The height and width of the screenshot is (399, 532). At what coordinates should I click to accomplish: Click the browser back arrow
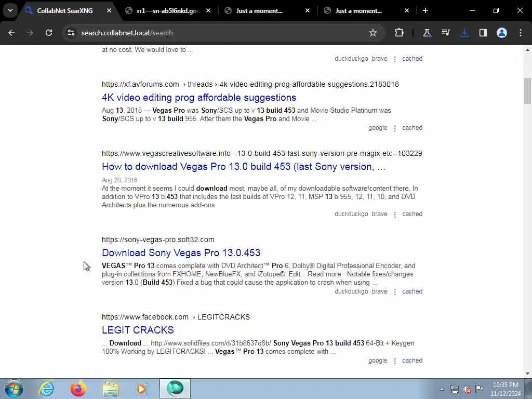pos(11,33)
